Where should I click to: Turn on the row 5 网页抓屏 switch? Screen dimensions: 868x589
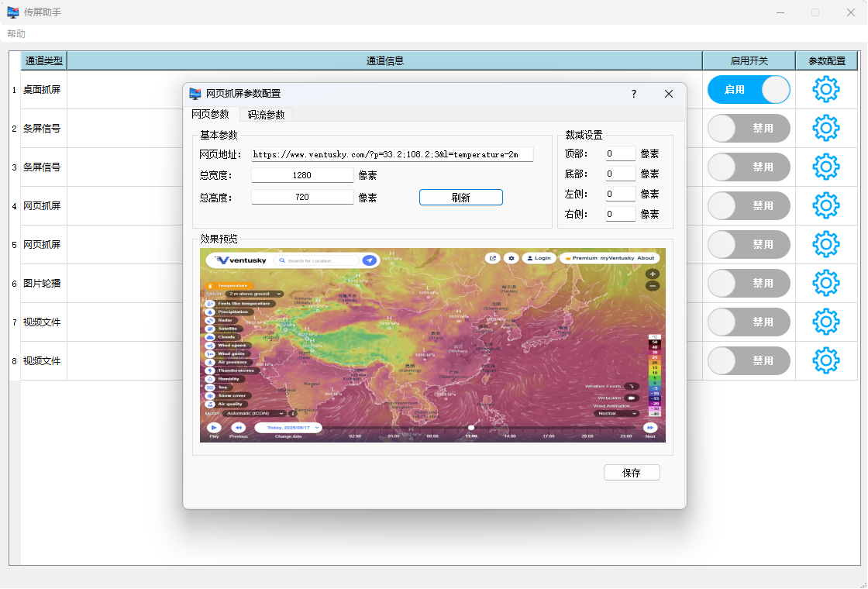pos(749,245)
